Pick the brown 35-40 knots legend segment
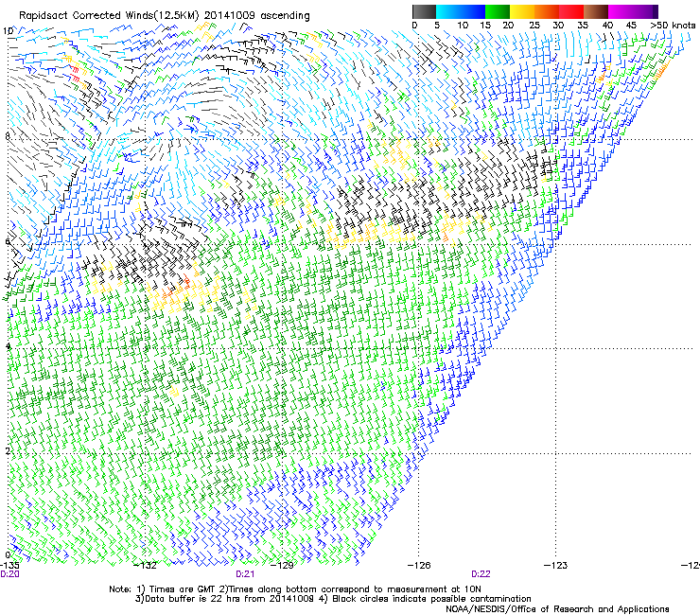This screenshot has width=700, height=615. 596,11
